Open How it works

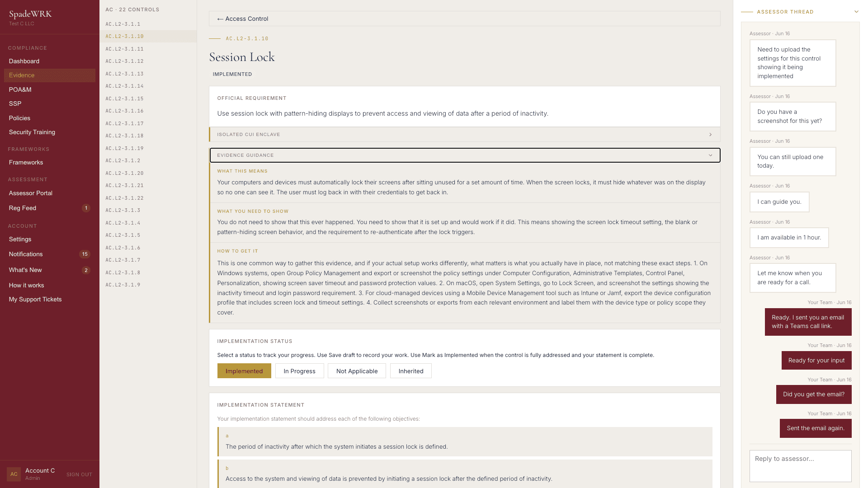coord(50,285)
